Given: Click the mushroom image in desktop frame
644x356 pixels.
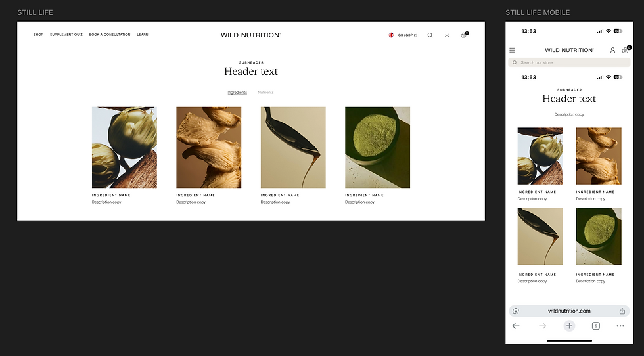Looking at the screenshot, I should [x=209, y=147].
